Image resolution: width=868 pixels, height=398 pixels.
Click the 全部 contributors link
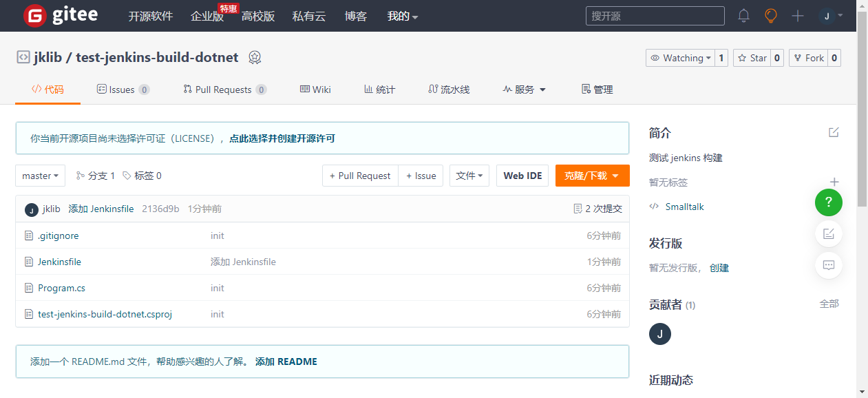[829, 304]
